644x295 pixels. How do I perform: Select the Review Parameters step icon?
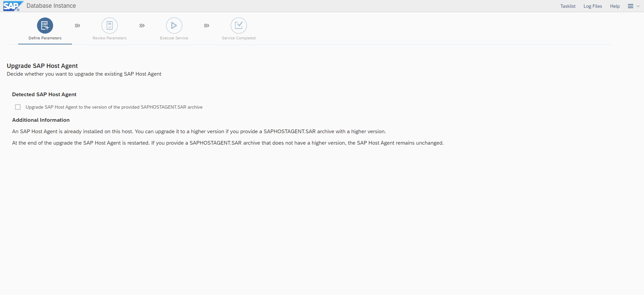tap(110, 26)
